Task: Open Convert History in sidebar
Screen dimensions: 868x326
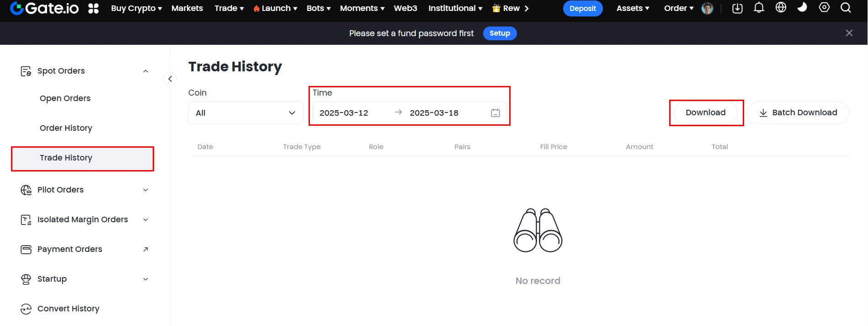Action: pyautogui.click(x=68, y=309)
